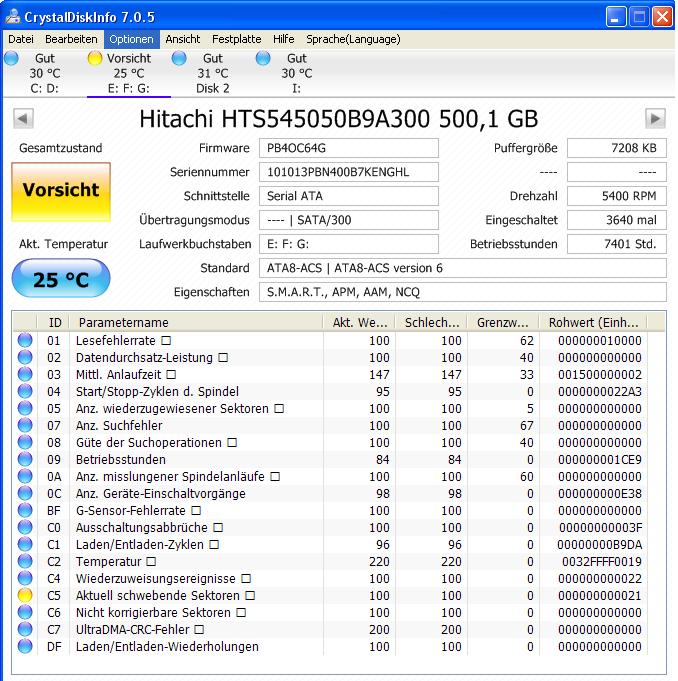Click the Firmware field PB4OC64G

point(349,148)
